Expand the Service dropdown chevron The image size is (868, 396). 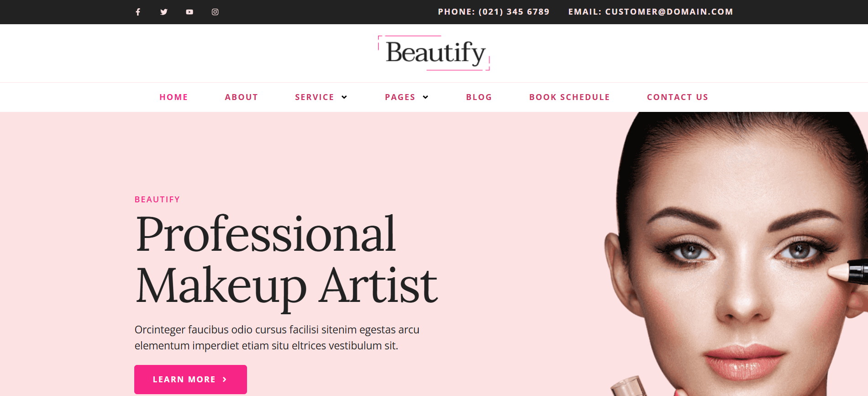(344, 97)
